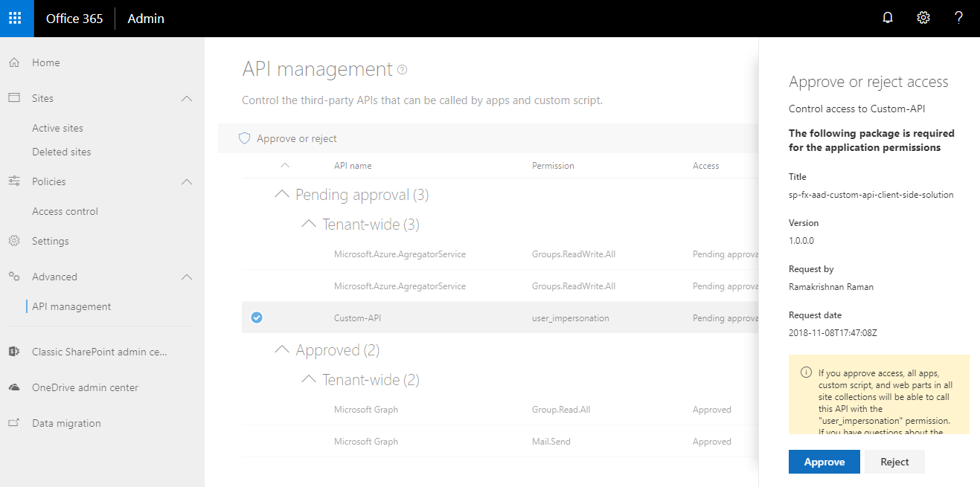The width and height of the screenshot is (980, 487).
Task: Click the Policies sliders icon
Action: (14, 181)
